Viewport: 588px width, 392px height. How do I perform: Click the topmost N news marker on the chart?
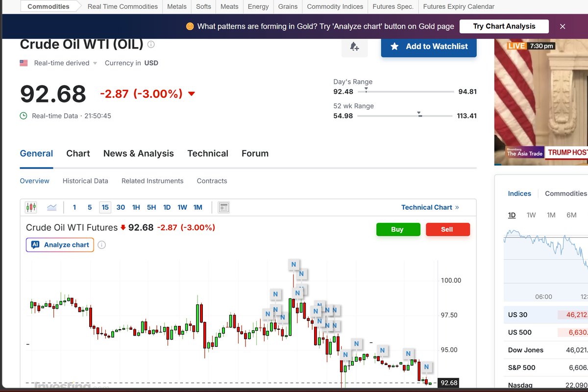click(294, 265)
